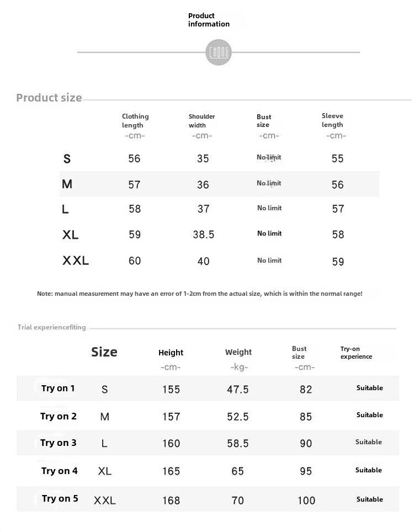Click the 'Product information' title
The image size is (414, 532).
point(209,20)
